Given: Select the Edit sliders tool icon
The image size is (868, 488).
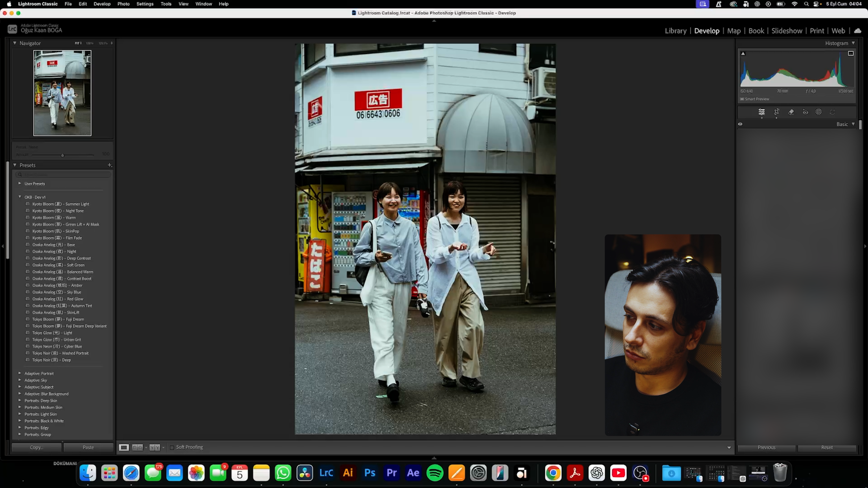Looking at the screenshot, I should point(761,112).
